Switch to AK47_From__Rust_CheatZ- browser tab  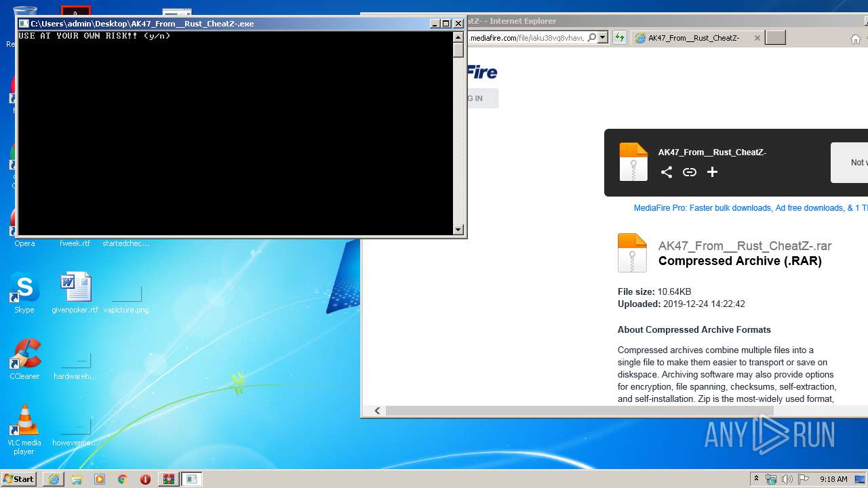pyautogui.click(x=693, y=38)
